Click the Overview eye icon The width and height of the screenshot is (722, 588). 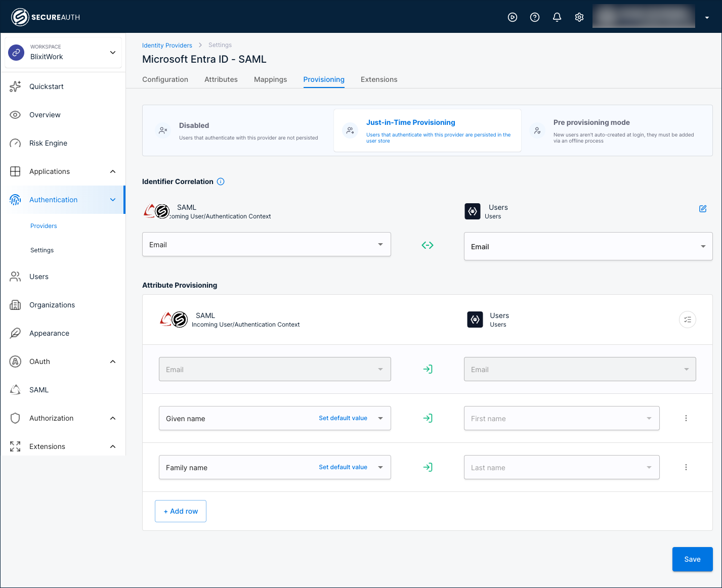(x=15, y=115)
